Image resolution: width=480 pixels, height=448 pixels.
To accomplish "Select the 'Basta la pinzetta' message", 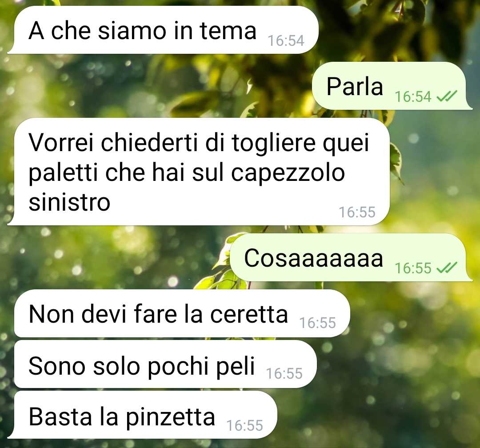I will click(142, 415).
